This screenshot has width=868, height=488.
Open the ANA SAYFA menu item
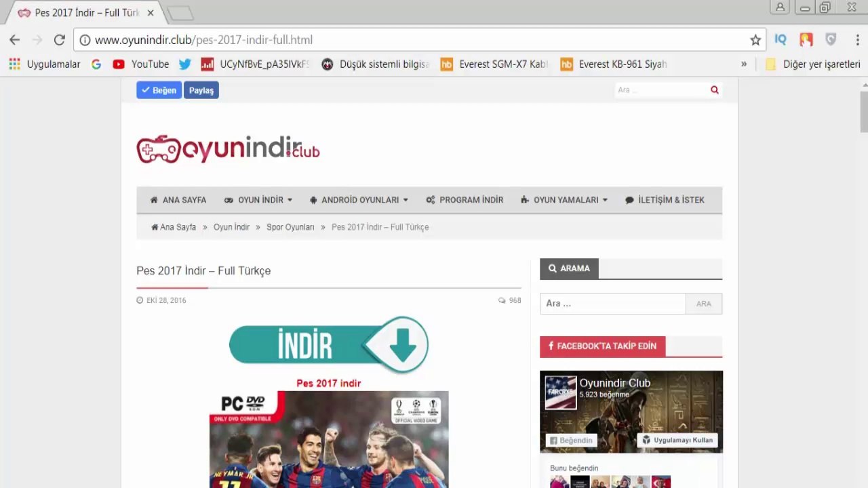click(x=178, y=200)
